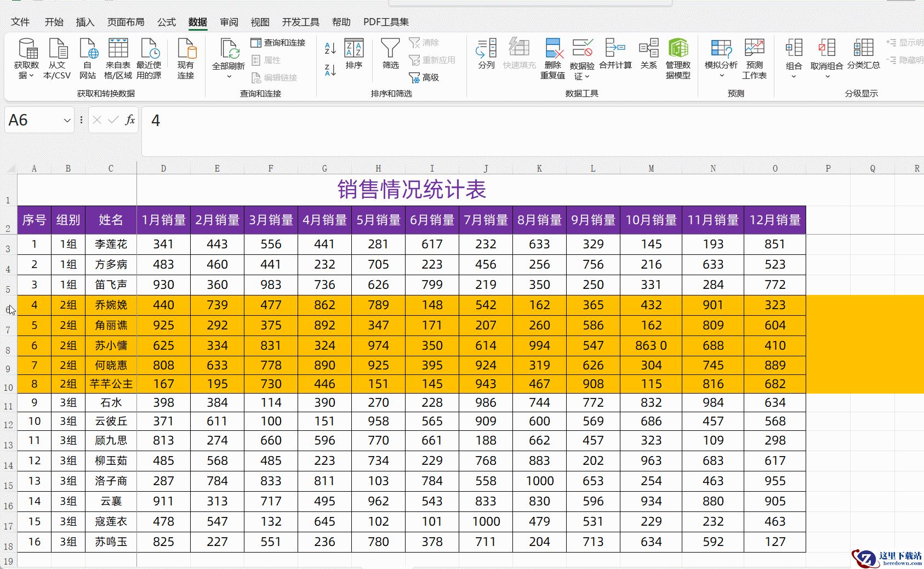Click the name cell 芊芊公主
This screenshot has height=569, width=924.
coord(111,384)
